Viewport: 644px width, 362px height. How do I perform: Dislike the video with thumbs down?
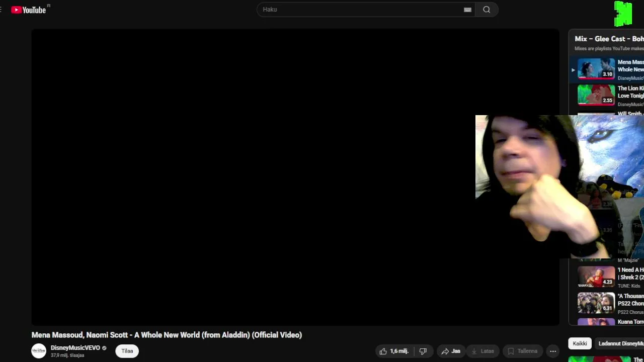coord(423,351)
